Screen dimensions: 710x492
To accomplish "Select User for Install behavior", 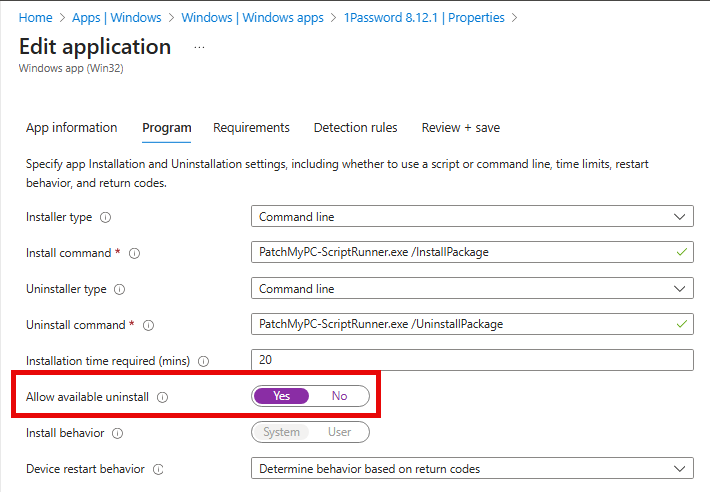I will (x=339, y=432).
